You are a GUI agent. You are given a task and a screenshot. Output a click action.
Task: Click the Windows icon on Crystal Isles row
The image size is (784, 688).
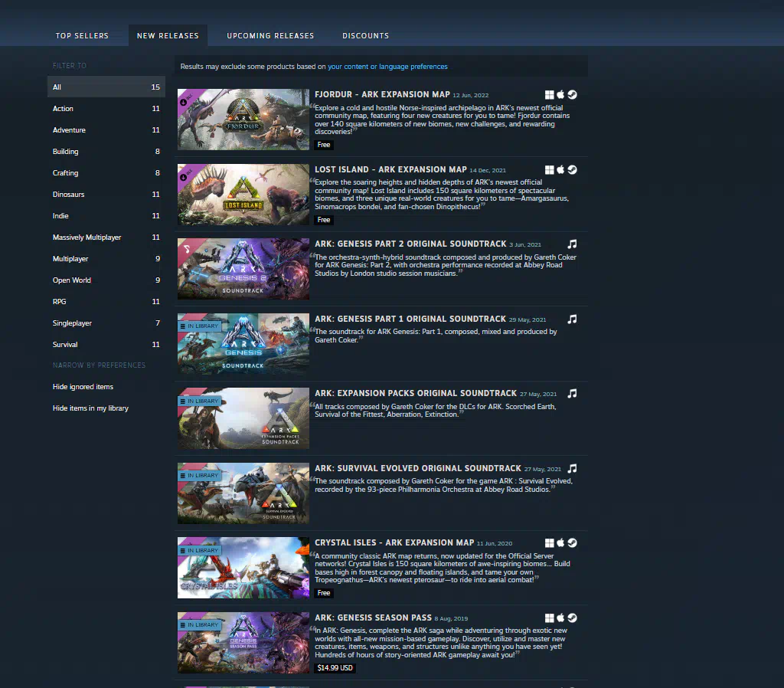pyautogui.click(x=549, y=543)
